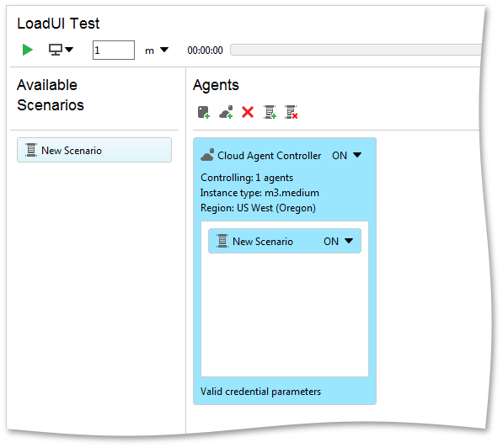Click the Cloud Agent Controller title

(x=269, y=156)
